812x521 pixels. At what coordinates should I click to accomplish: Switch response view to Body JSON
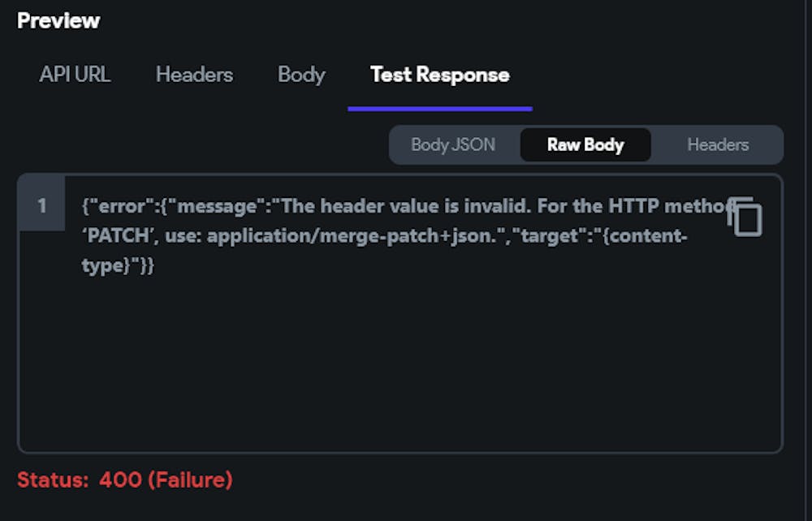pos(453,145)
